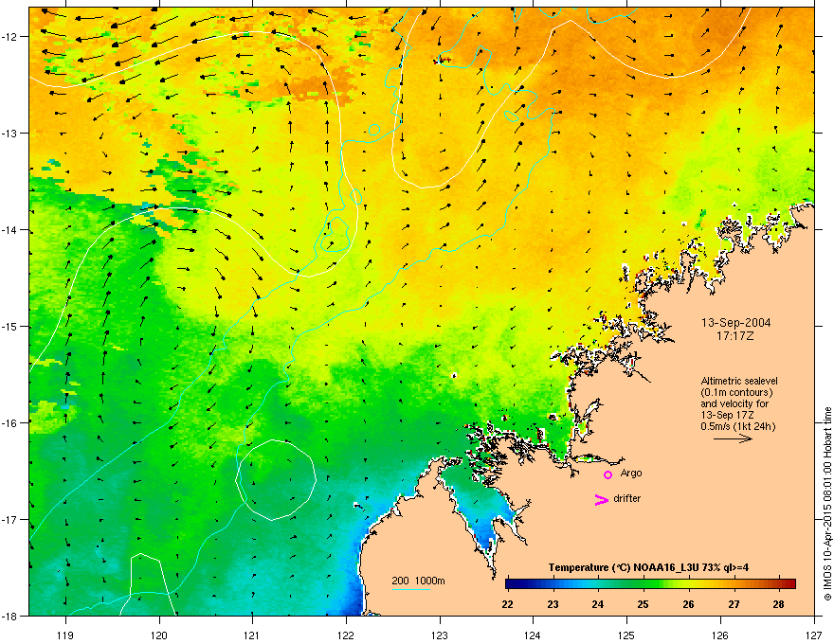Click the longitude axis label 121
Viewport: 834px width, 644px height.
coord(252,635)
